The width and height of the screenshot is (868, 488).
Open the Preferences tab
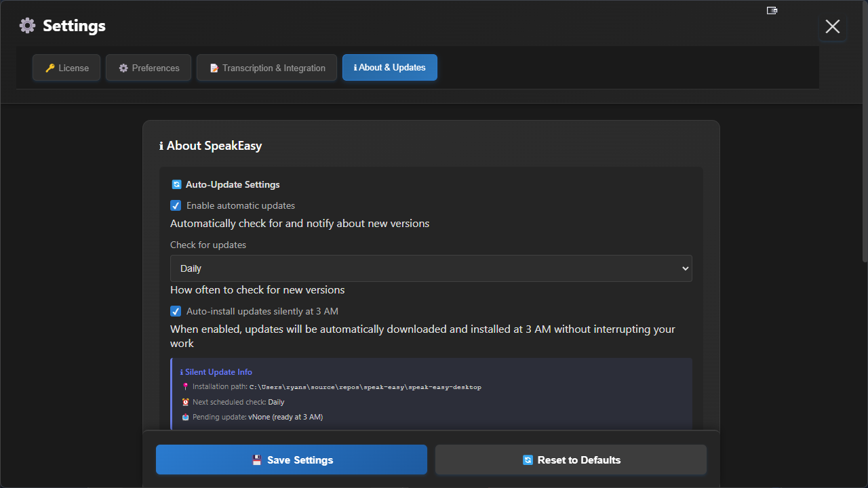coord(149,68)
